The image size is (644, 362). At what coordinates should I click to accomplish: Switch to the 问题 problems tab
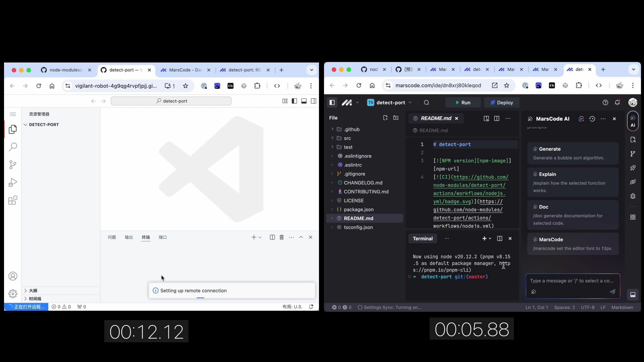(112, 237)
